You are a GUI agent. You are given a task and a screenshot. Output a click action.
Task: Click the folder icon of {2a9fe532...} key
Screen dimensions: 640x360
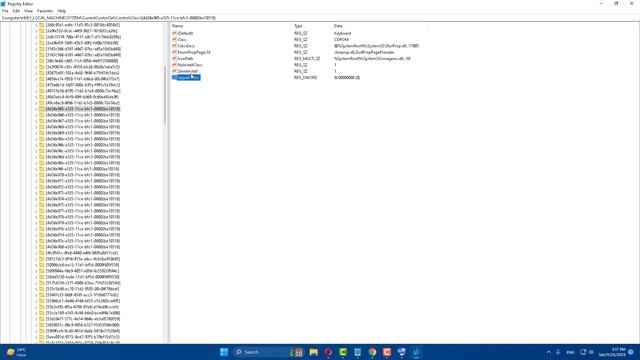pos(42,31)
